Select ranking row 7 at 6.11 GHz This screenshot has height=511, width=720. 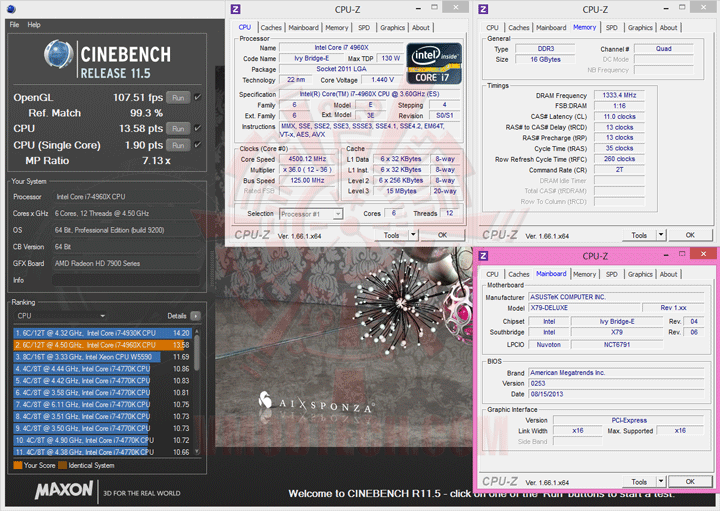tap(103, 404)
